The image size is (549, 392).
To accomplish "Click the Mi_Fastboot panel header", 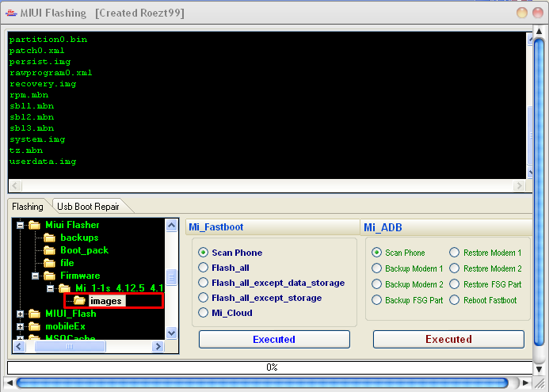I will (x=273, y=226).
